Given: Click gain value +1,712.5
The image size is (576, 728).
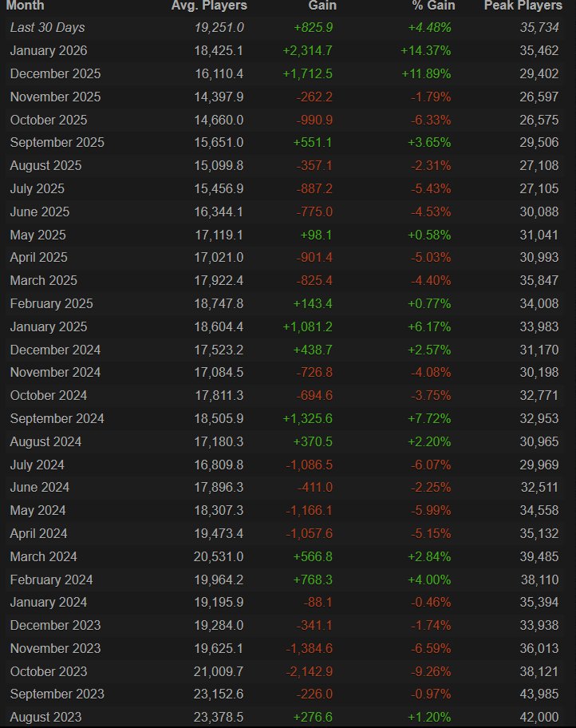Looking at the screenshot, I should coord(308,73).
